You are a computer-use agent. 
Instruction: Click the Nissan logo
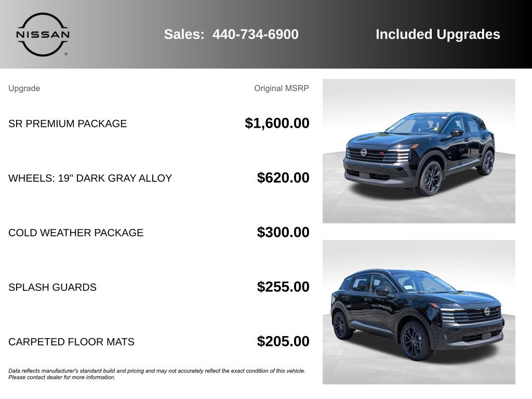click(43, 34)
